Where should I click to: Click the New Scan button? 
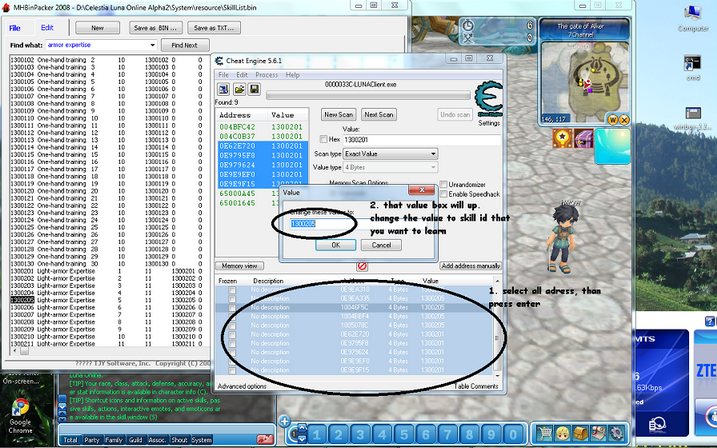pos(338,115)
